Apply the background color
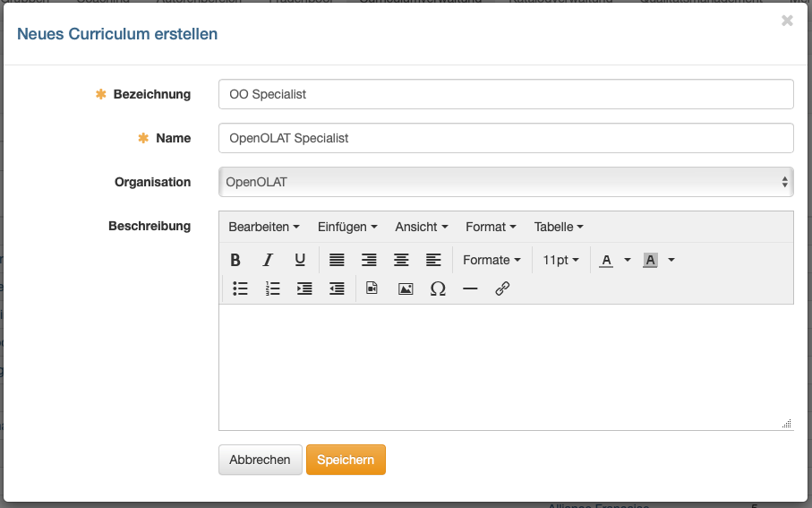812x508 pixels. pos(651,260)
